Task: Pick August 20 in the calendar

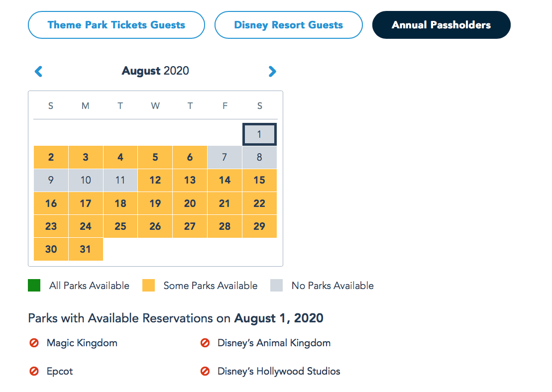Action: (190, 203)
